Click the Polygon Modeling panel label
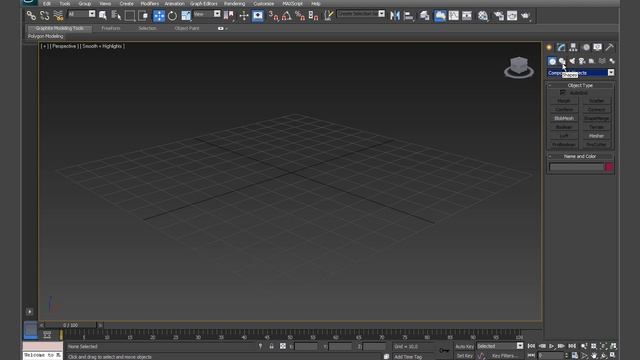This screenshot has width=640, height=360. click(x=46, y=36)
